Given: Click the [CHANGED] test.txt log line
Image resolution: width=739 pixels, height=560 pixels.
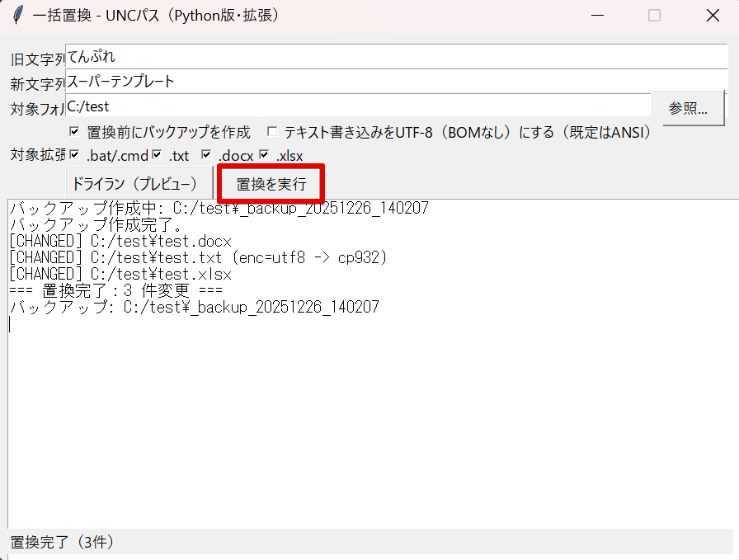Looking at the screenshot, I should 198,257.
